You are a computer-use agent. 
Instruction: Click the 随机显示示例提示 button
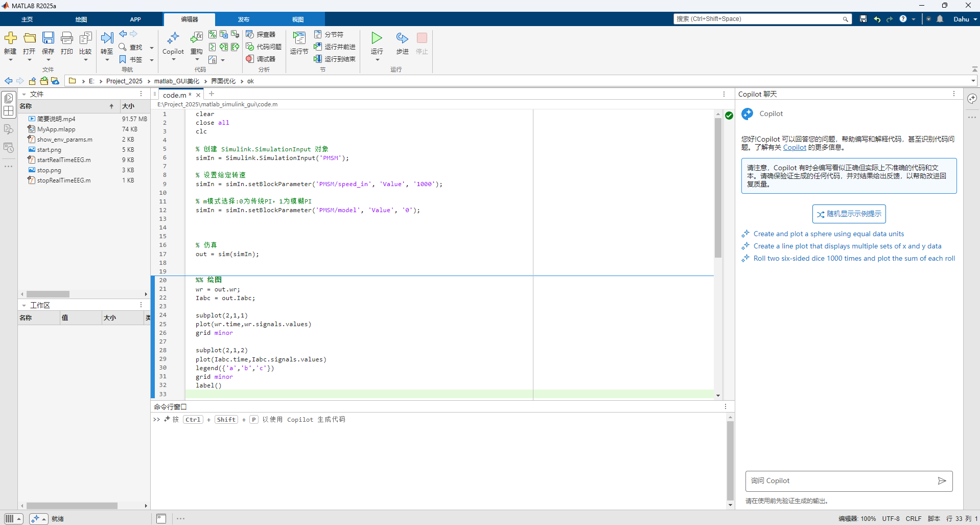[849, 214]
